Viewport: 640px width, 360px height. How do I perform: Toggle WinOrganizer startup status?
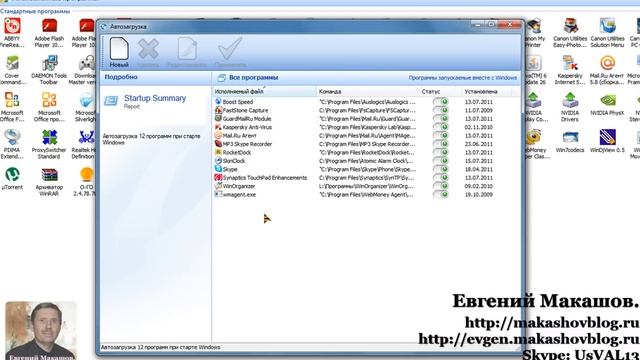pos(440,186)
